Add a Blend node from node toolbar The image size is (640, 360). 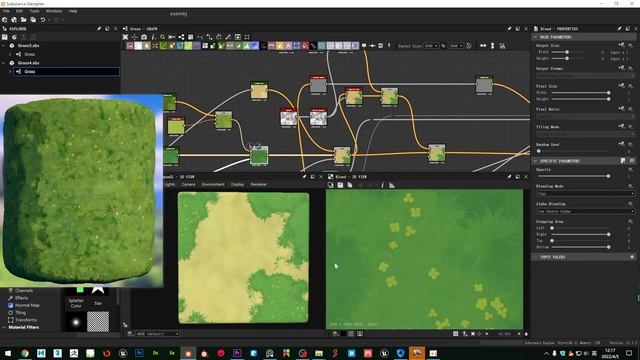[130, 46]
